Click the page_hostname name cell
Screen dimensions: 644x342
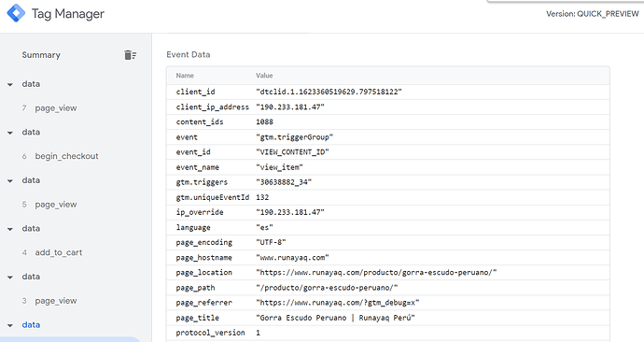pos(204,257)
